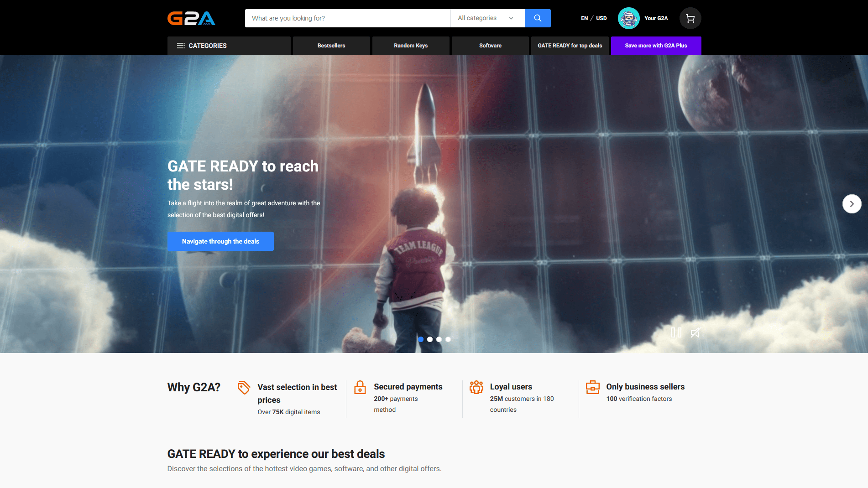Screen dimensions: 868x488
Task: Open the G2A.com homepage logo
Action: 191,18
